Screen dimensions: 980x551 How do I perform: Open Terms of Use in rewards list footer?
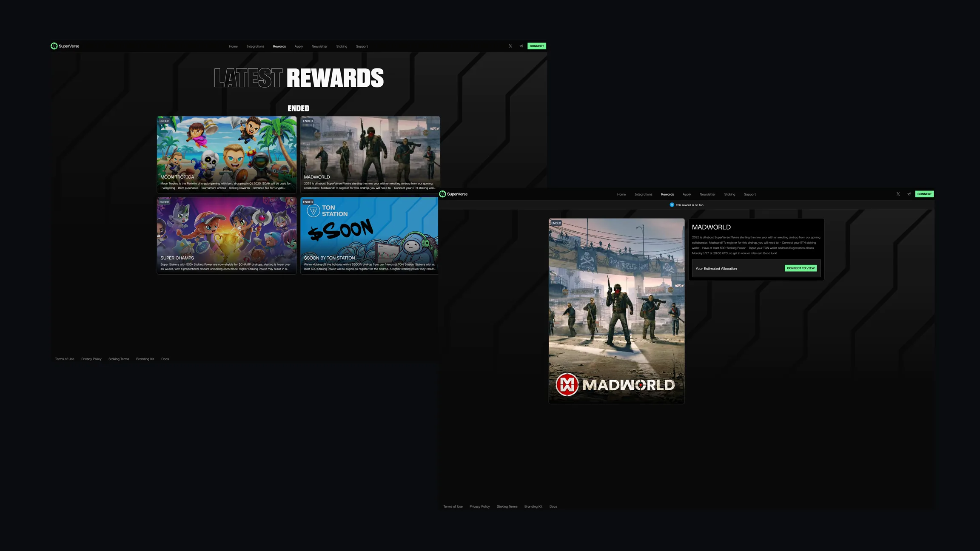[65, 359]
